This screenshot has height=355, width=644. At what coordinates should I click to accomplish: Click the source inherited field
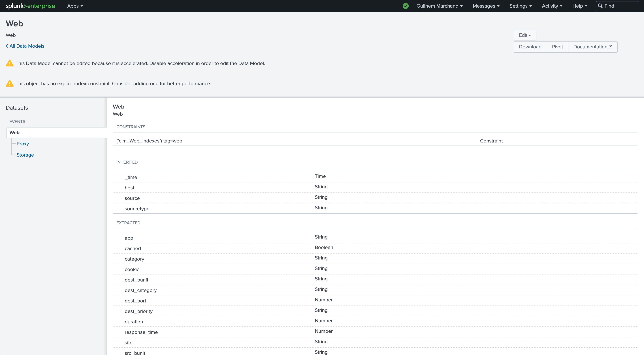click(x=132, y=198)
